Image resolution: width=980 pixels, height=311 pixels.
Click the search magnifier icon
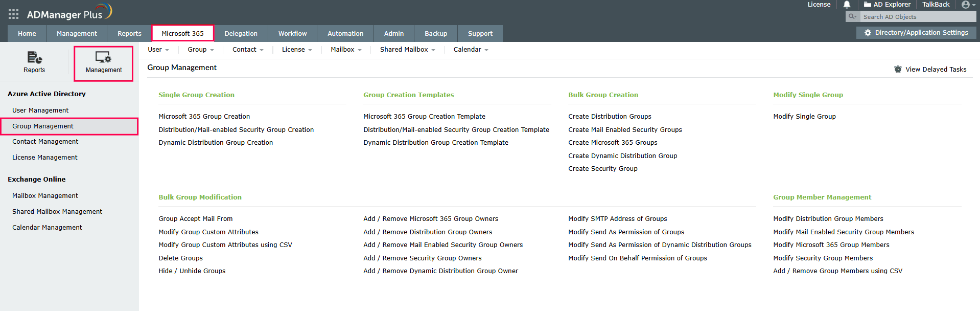852,16
